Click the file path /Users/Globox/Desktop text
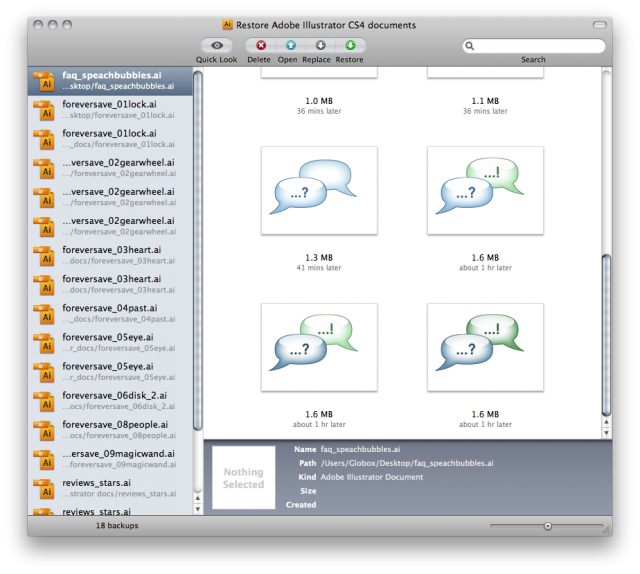640x574 pixels. coord(407,463)
